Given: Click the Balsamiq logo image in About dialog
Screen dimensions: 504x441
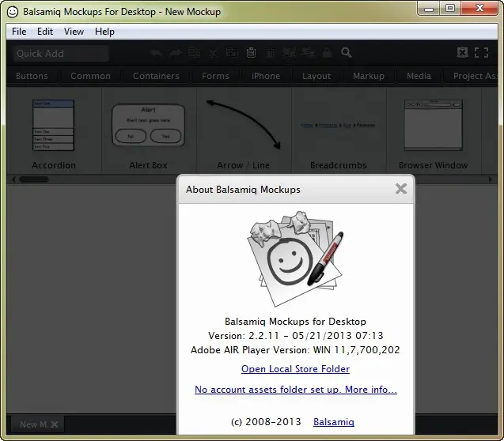Looking at the screenshot, I should pos(295,259).
